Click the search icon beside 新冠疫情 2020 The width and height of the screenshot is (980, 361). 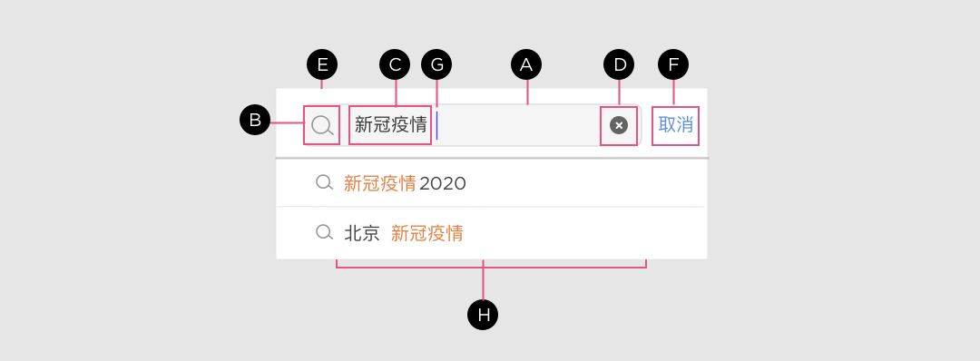pyautogui.click(x=324, y=182)
